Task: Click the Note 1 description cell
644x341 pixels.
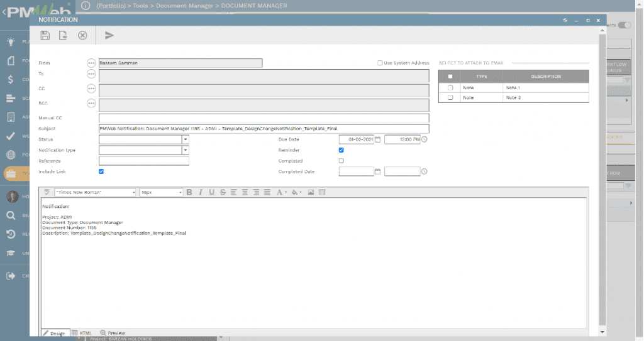Action: click(545, 88)
